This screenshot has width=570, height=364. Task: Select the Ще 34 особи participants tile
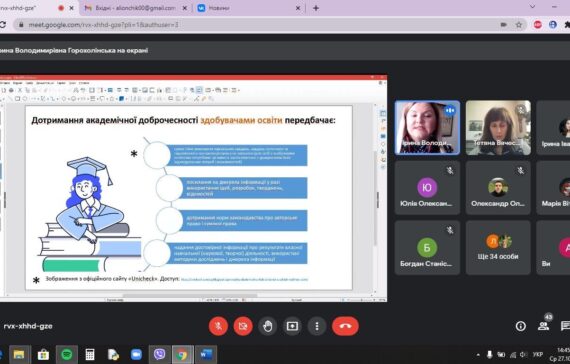coord(498,248)
